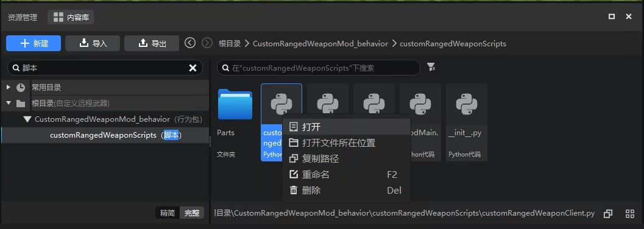This screenshot has height=229, width=644.
Task: Select the Parts folder thumbnail
Action: click(x=235, y=104)
